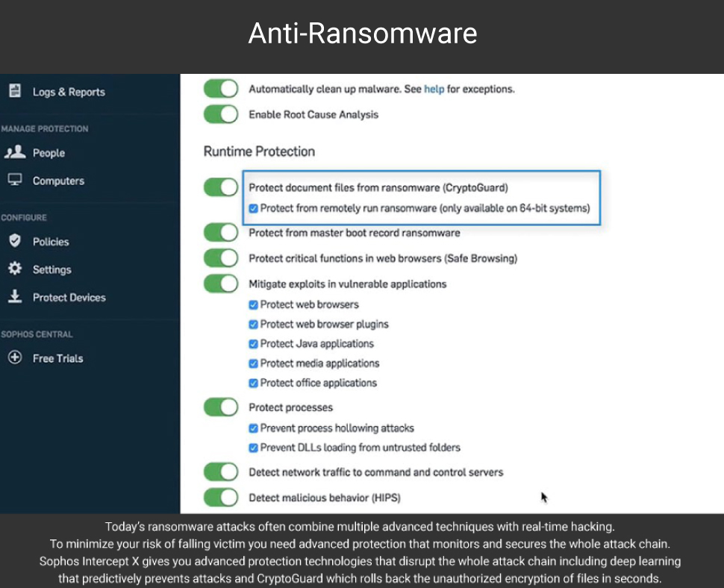The width and height of the screenshot is (724, 588).
Task: Click the Free Trials plus icon
Action: tap(15, 357)
